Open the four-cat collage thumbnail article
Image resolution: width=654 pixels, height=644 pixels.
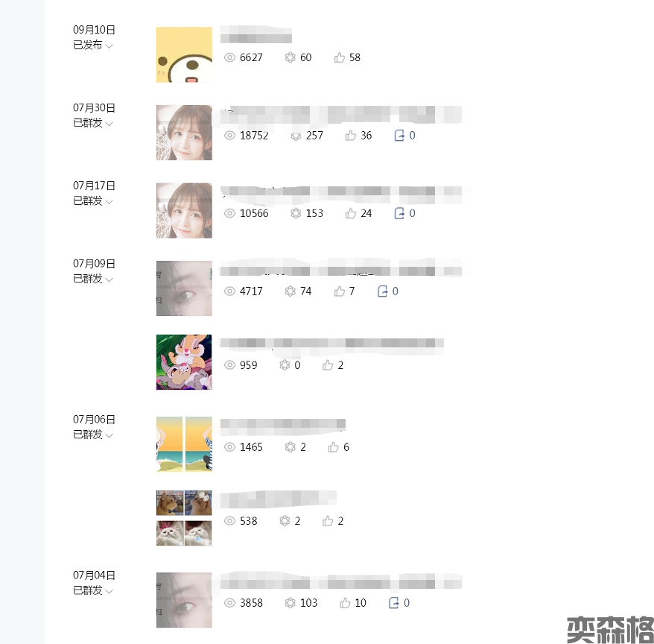(x=184, y=518)
